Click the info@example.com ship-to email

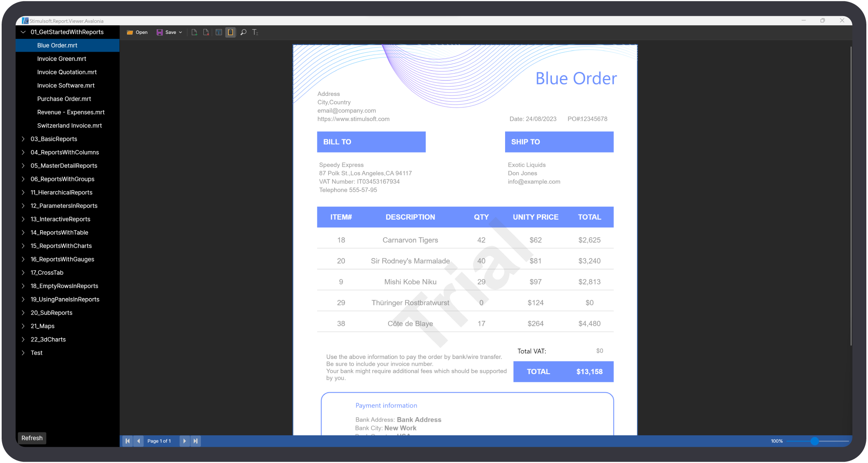pyautogui.click(x=534, y=182)
